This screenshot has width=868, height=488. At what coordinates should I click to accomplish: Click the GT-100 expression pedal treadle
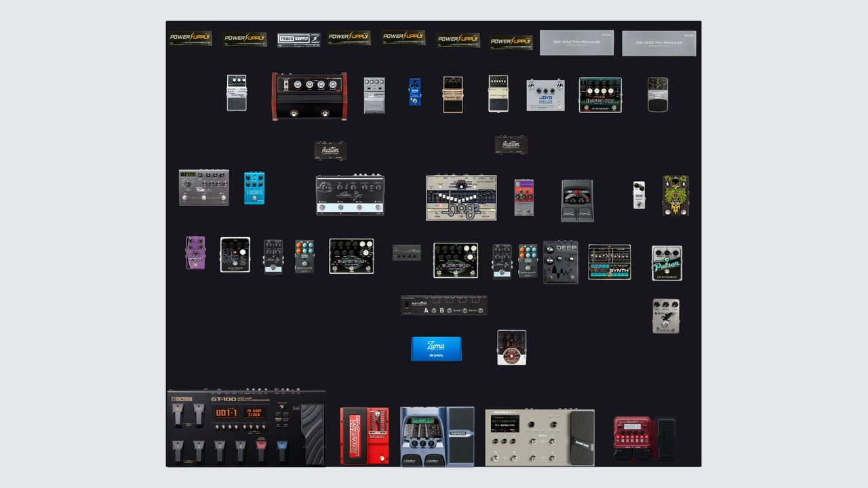coord(313,433)
